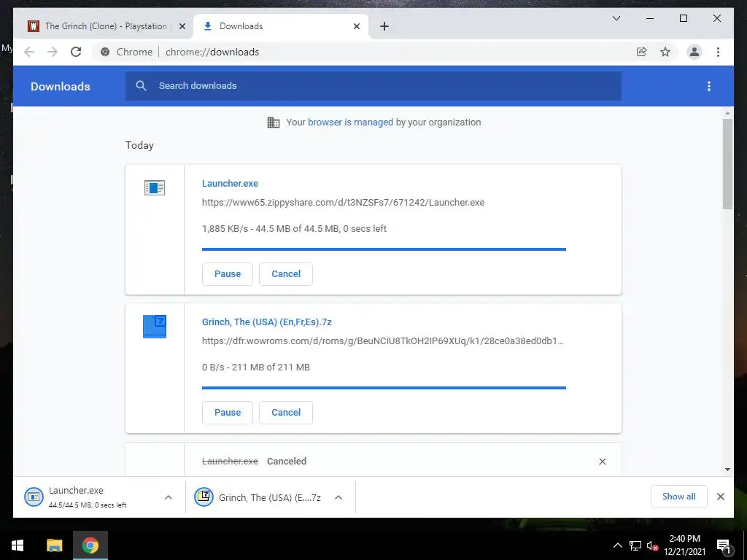Open the Windows Start menu
The width and height of the screenshot is (747, 560).
click(18, 545)
